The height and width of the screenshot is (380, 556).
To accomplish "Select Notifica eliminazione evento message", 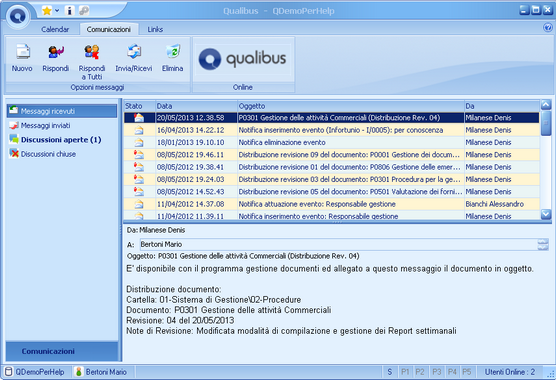I will [332, 142].
